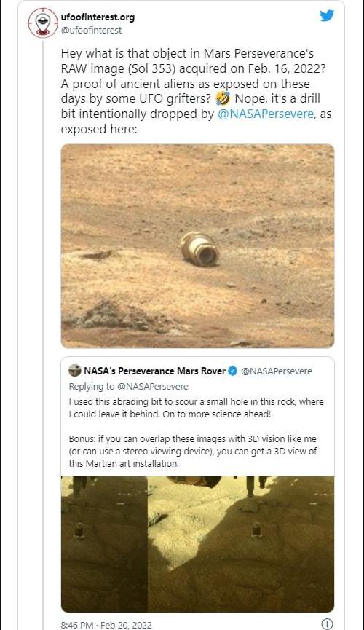Click the 8:46 PM Feb 20, 2022 timestamp
The width and height of the screenshot is (364, 630).
106,625
